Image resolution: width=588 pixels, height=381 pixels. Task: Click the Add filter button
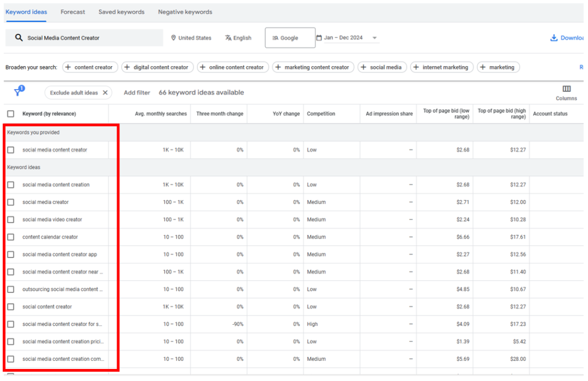[x=137, y=93]
